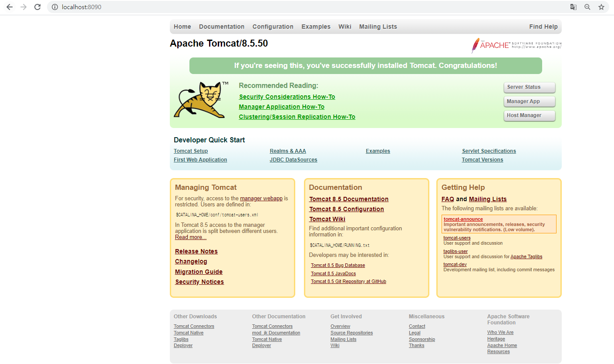Open the Host Manager button
The image size is (614, 364).
tap(530, 115)
